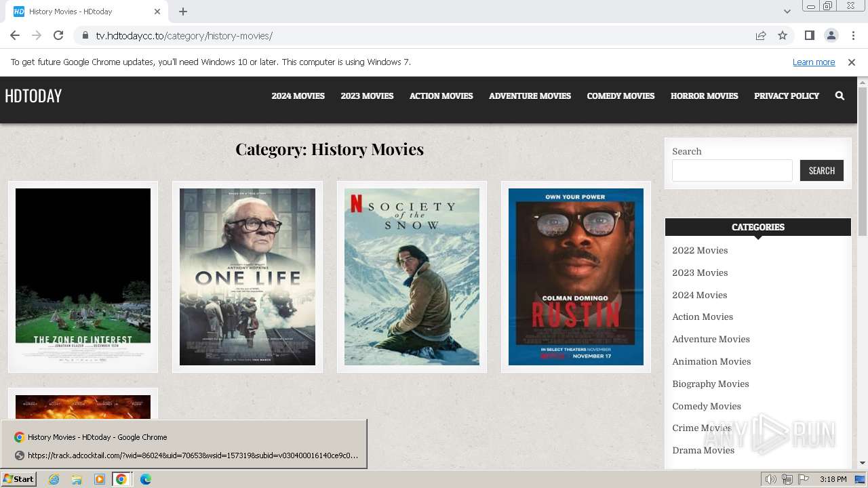Open the Horror Movies menu item
Viewport: 868px width, 488px height.
coord(704,96)
